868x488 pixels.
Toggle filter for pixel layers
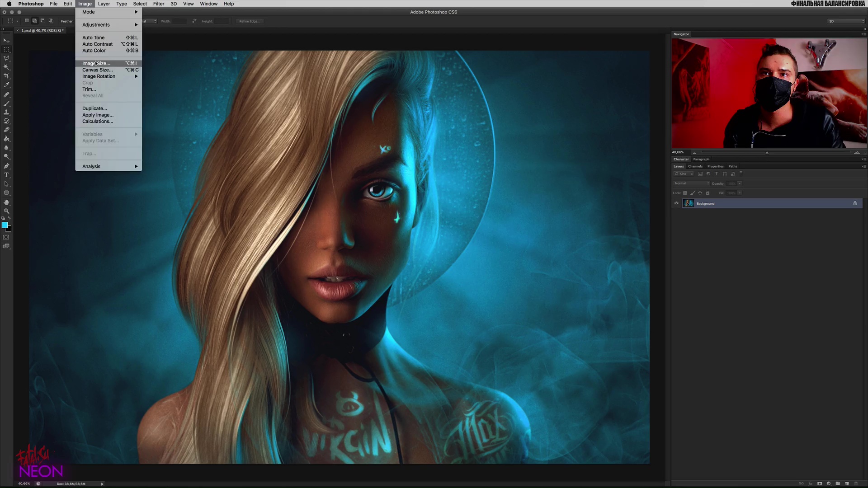click(x=700, y=174)
